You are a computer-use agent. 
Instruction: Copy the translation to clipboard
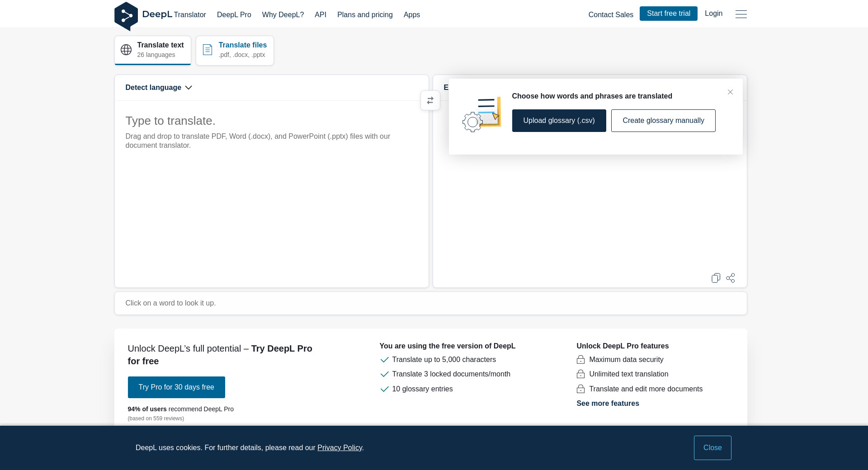(715, 278)
